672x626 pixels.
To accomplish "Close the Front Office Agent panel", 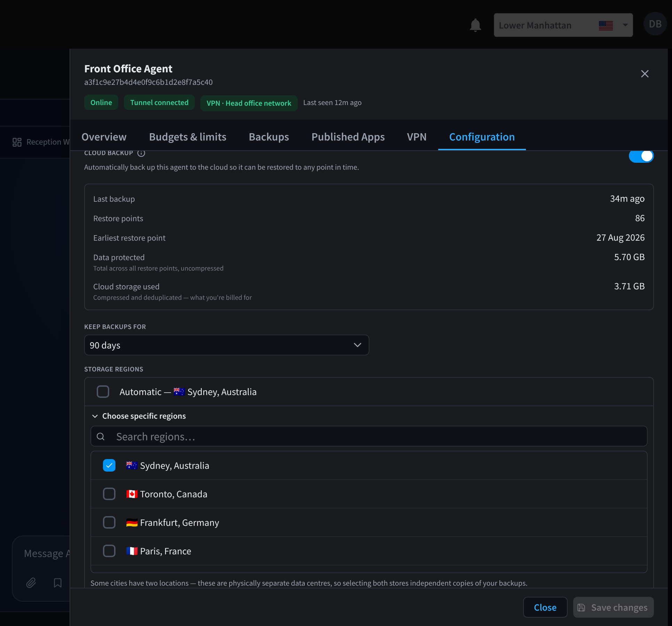I will pos(645,74).
